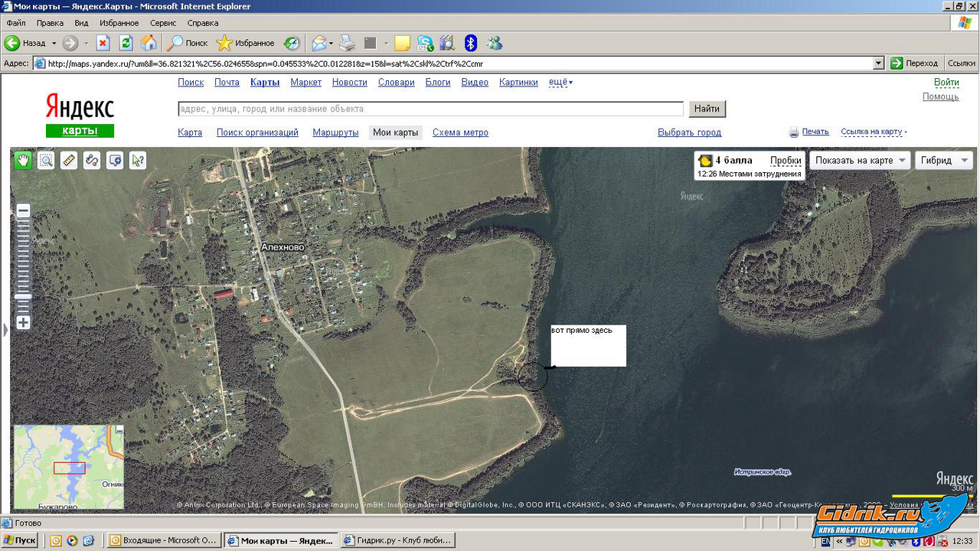Click the map zoom in plus button

tap(24, 322)
